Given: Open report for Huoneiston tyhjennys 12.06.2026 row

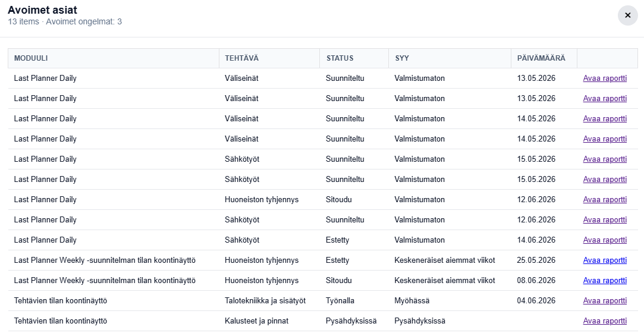Looking at the screenshot, I should pos(605,199).
